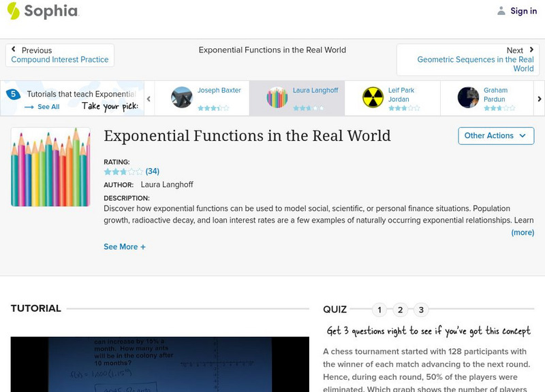Image resolution: width=545 pixels, height=392 pixels.
Task: Click quiz step 2 indicator
Action: [x=401, y=309]
